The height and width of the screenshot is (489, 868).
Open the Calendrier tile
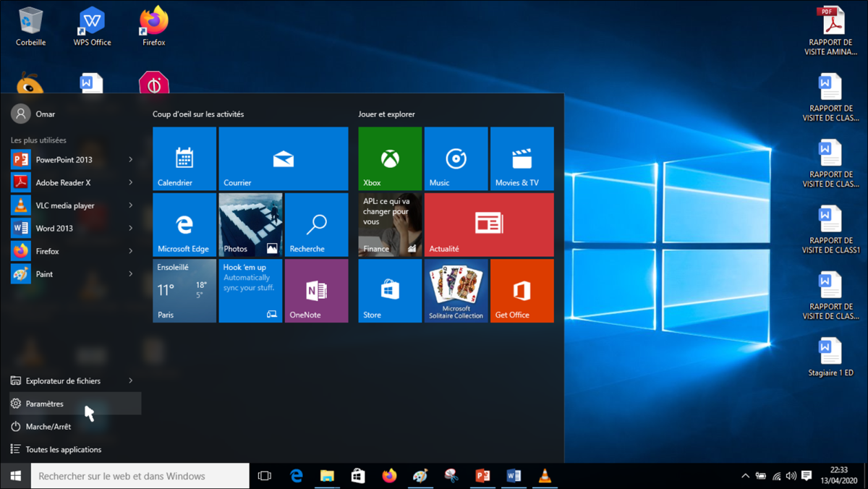tap(184, 158)
